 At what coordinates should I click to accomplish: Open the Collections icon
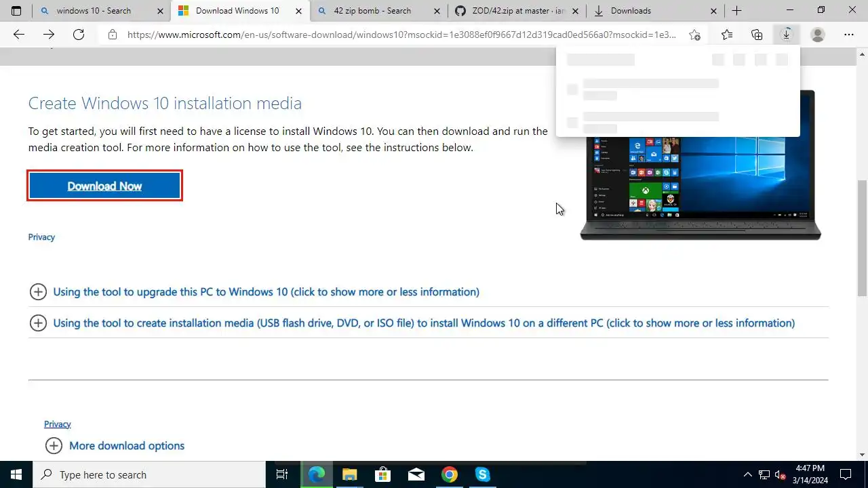(757, 35)
